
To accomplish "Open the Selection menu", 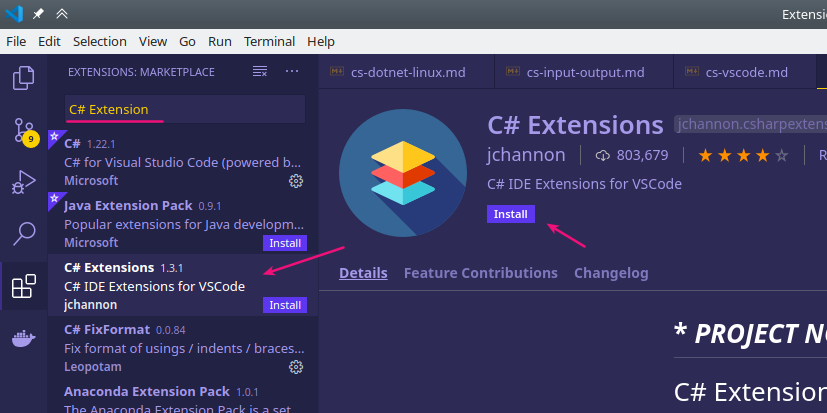I will coord(99,41).
